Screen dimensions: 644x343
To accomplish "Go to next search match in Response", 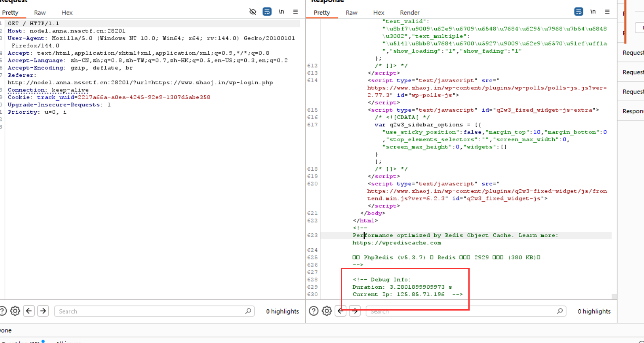I will point(355,311).
